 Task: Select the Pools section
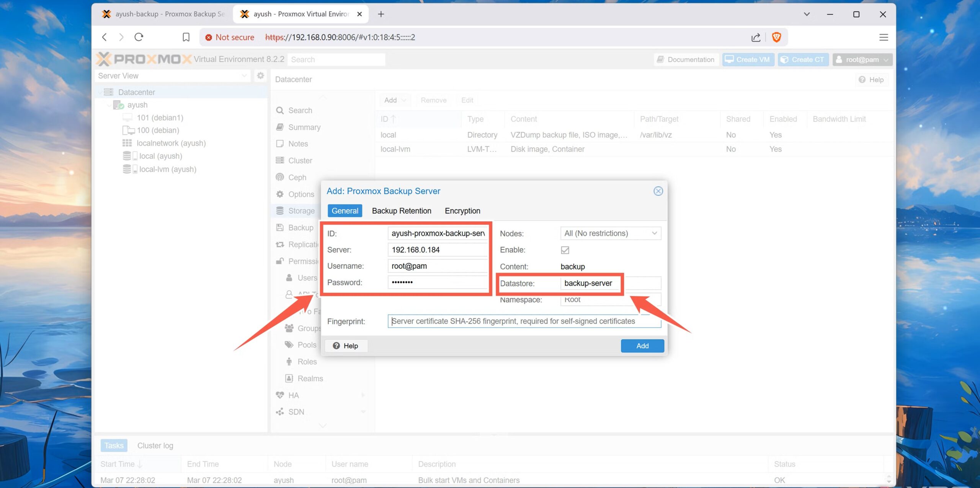307,344
